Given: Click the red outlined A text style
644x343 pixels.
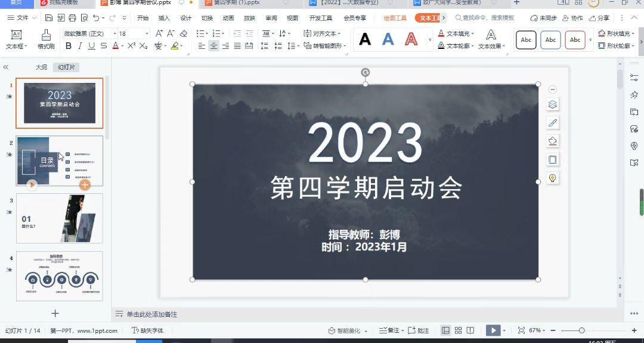Looking at the screenshot, I should 411,39.
